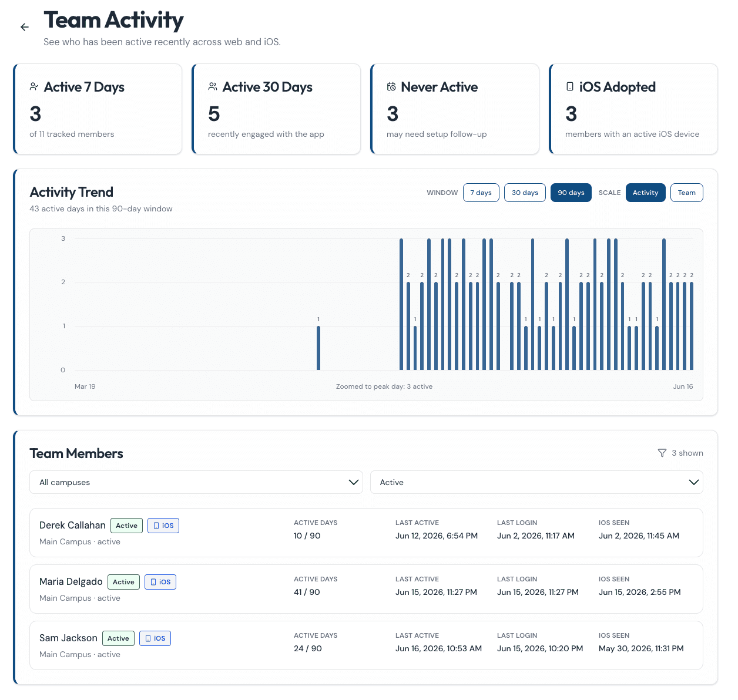The image size is (738, 700).
Task: Click iOS seen 'Jun 2, 2026, 11:45 AM'
Action: pyautogui.click(x=639, y=536)
